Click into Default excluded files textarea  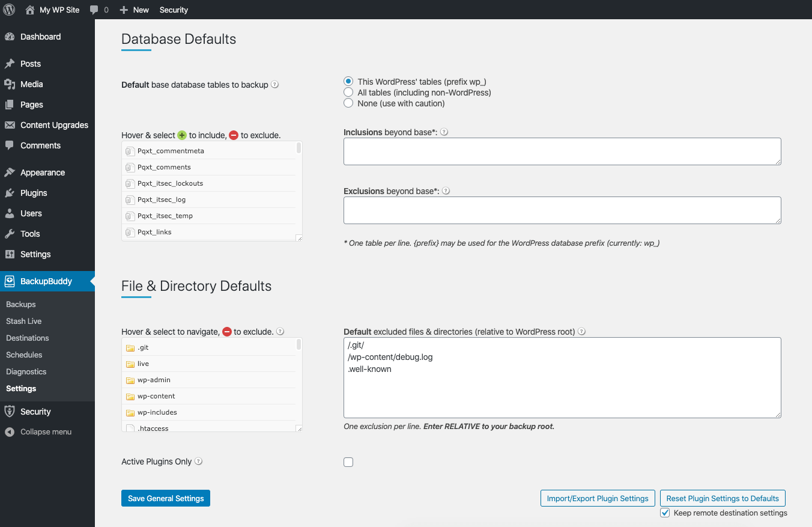point(562,377)
